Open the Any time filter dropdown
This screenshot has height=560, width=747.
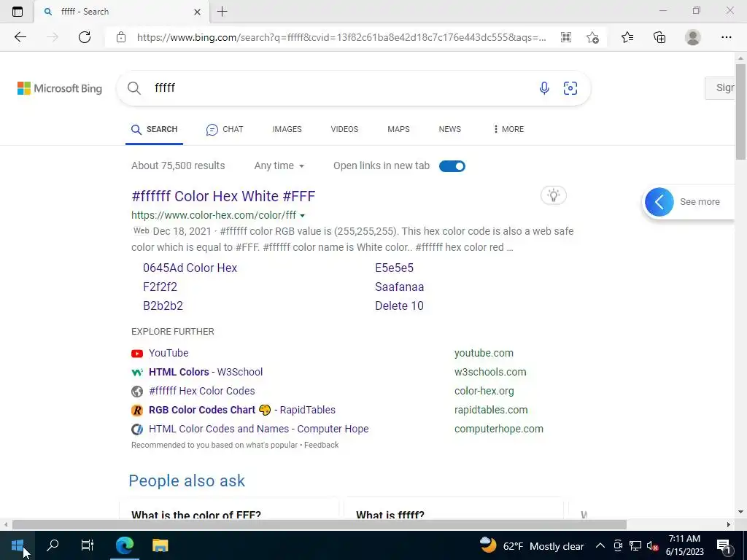pyautogui.click(x=279, y=166)
